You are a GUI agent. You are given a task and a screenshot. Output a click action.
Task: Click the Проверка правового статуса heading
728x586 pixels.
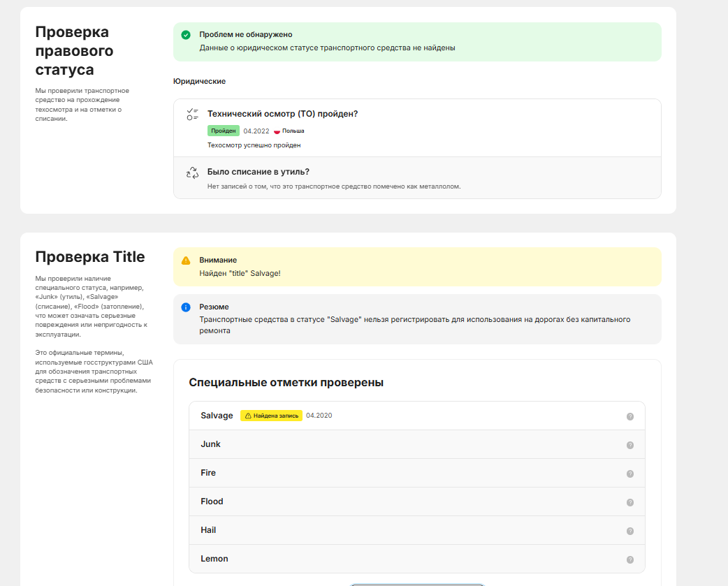pos(74,50)
